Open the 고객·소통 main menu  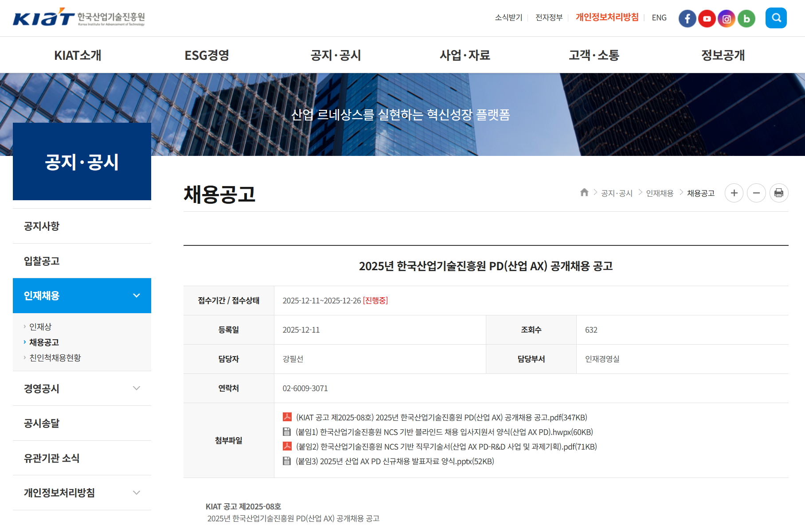(594, 55)
